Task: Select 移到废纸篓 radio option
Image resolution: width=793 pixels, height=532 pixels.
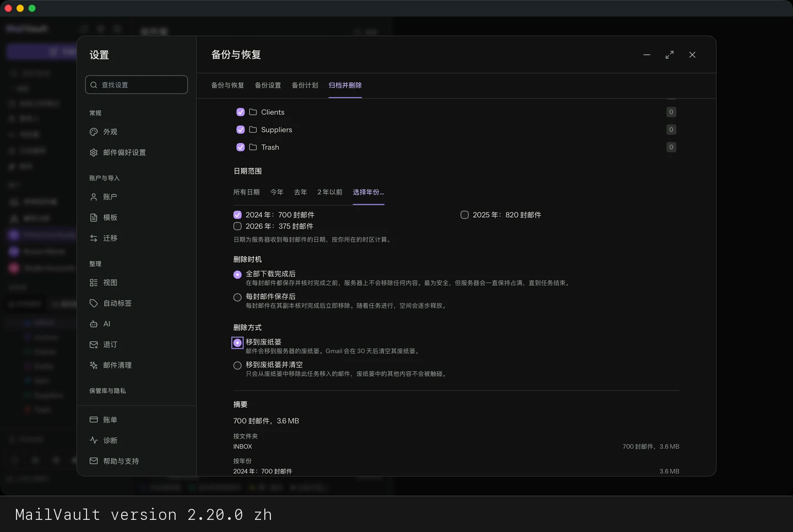Action: (x=237, y=343)
